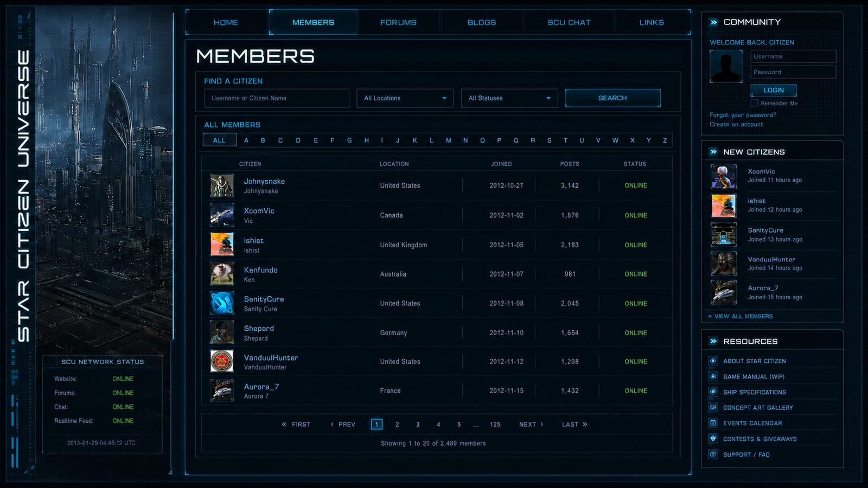Open the Ship Specifications resource link
The width and height of the screenshot is (868, 488).
pyautogui.click(x=754, y=392)
